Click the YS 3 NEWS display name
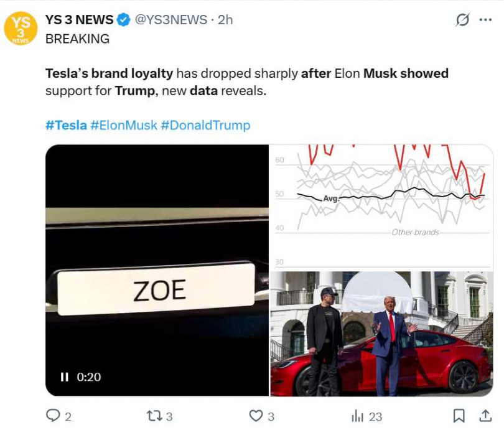The height and width of the screenshot is (430, 504). pyautogui.click(x=80, y=20)
